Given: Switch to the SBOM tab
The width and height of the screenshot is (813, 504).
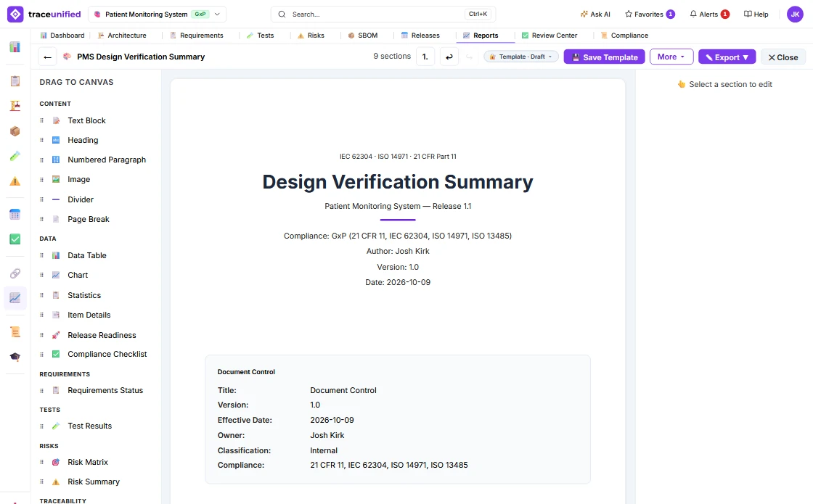Looking at the screenshot, I should click(362, 36).
